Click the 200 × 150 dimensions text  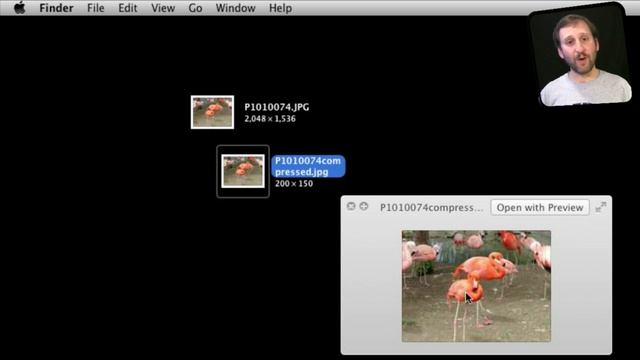pos(294,184)
